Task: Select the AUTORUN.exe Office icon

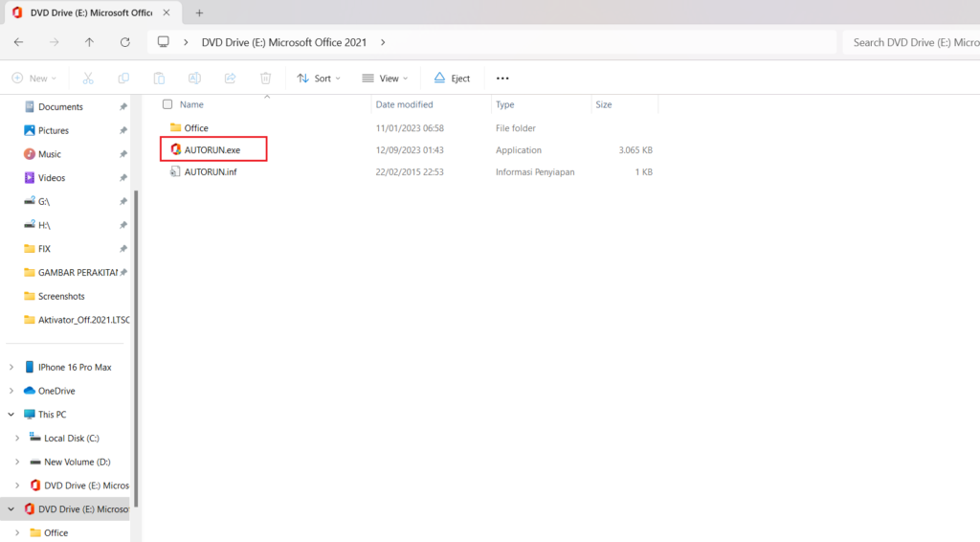Action: (x=176, y=149)
